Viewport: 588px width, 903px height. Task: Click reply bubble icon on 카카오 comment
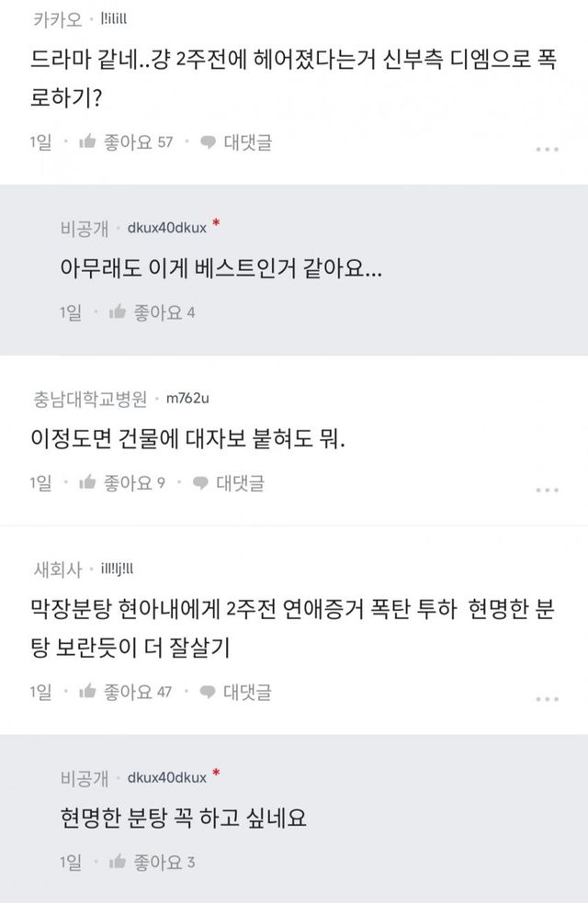pyautogui.click(x=208, y=142)
